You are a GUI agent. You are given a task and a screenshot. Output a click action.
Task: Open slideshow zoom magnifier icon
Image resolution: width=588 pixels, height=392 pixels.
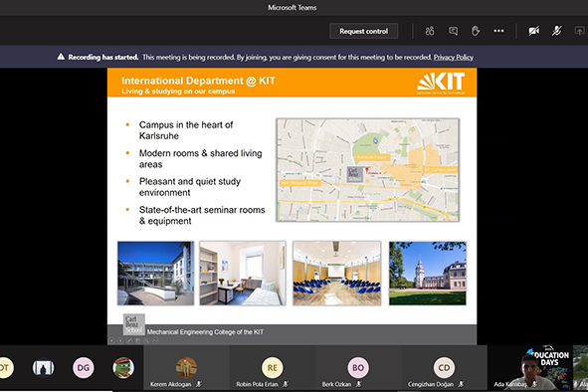(146, 340)
